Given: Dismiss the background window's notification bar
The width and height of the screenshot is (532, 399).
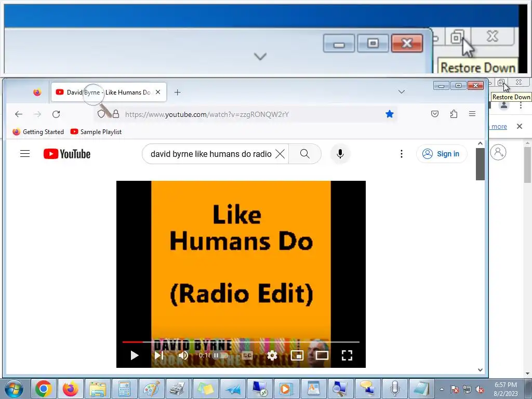Looking at the screenshot, I should [x=519, y=126].
